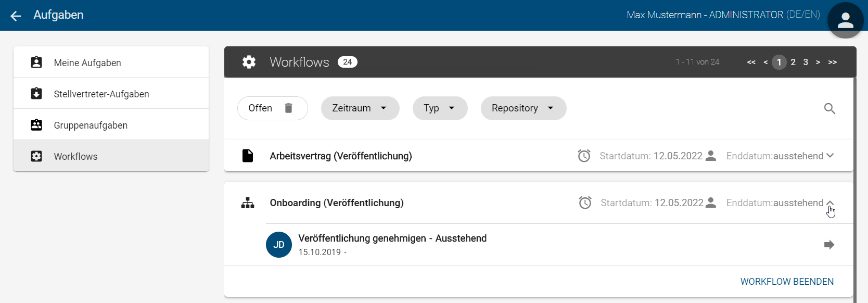868x303 pixels.
Task: Open the Typ filter dropdown
Action: pos(440,108)
